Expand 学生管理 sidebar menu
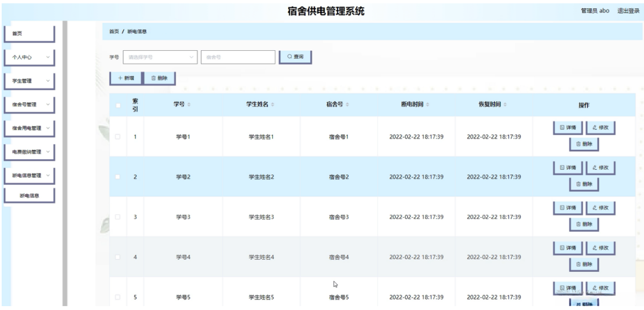Viewport: 644px width, 310px height. click(29, 81)
